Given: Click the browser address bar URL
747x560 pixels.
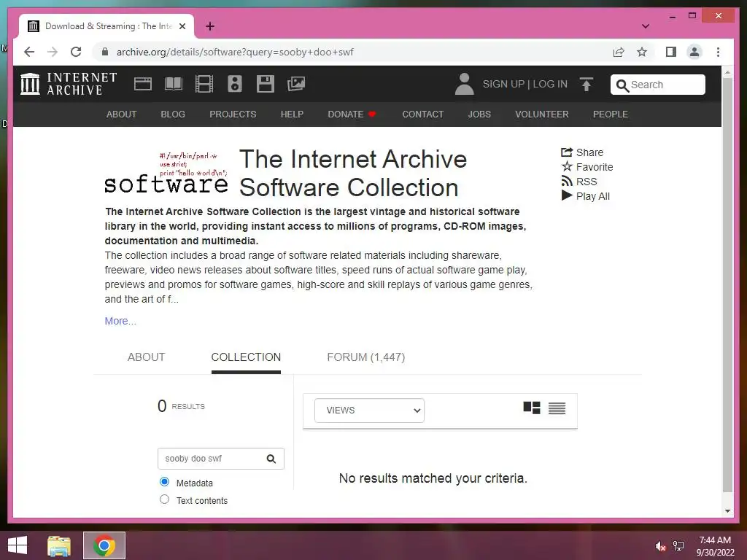Looking at the screenshot, I should (235, 52).
